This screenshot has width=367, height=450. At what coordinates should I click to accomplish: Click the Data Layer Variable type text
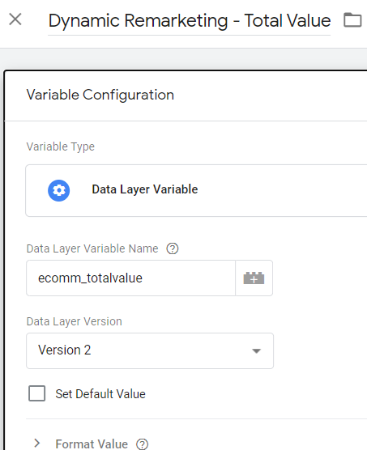(145, 189)
